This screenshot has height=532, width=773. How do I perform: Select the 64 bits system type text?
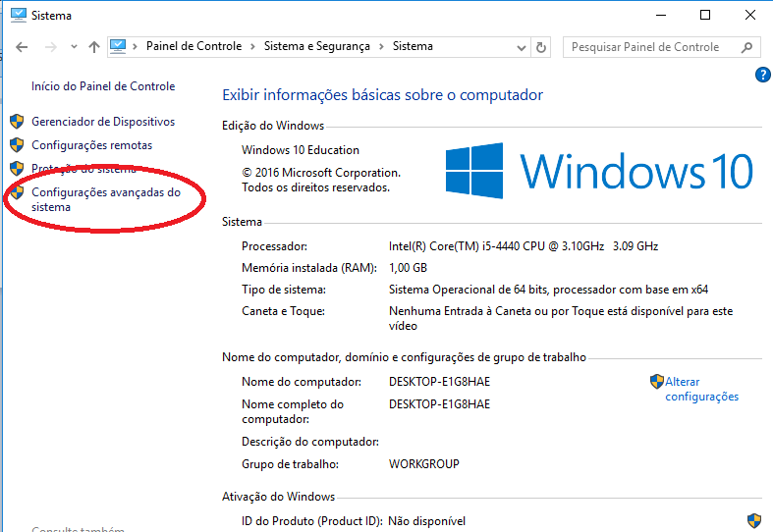tap(548, 290)
